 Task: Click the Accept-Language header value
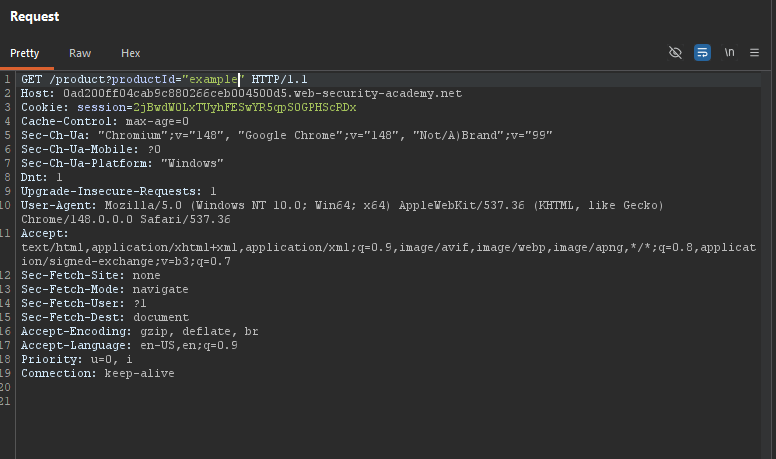pos(189,346)
